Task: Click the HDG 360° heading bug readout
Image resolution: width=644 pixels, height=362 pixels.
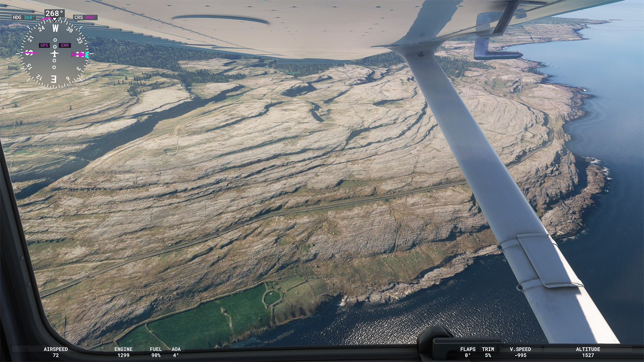Action: tap(23, 17)
